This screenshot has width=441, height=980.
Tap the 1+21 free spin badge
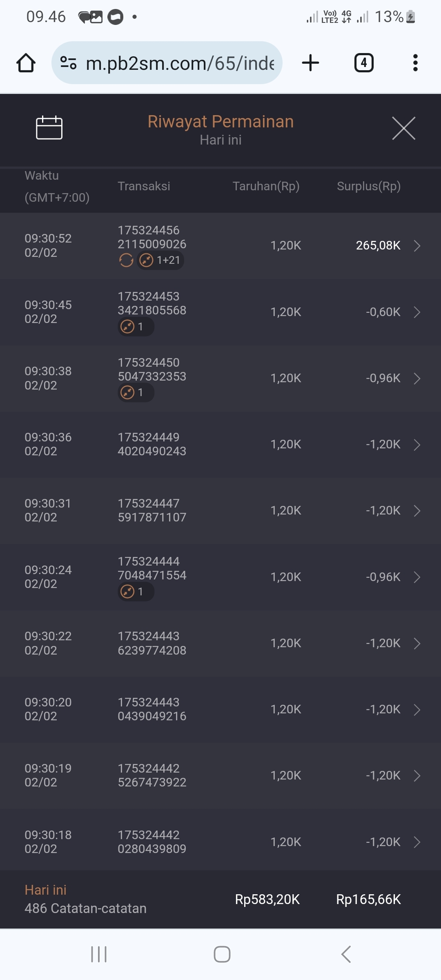point(160,260)
